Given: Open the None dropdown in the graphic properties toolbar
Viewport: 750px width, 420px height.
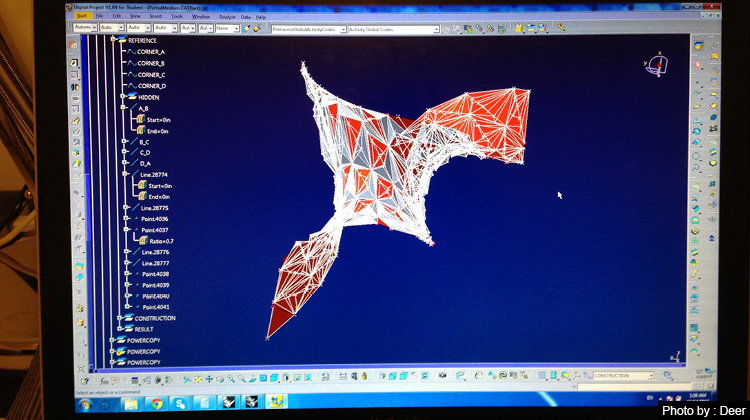Looking at the screenshot, I should tap(227, 29).
